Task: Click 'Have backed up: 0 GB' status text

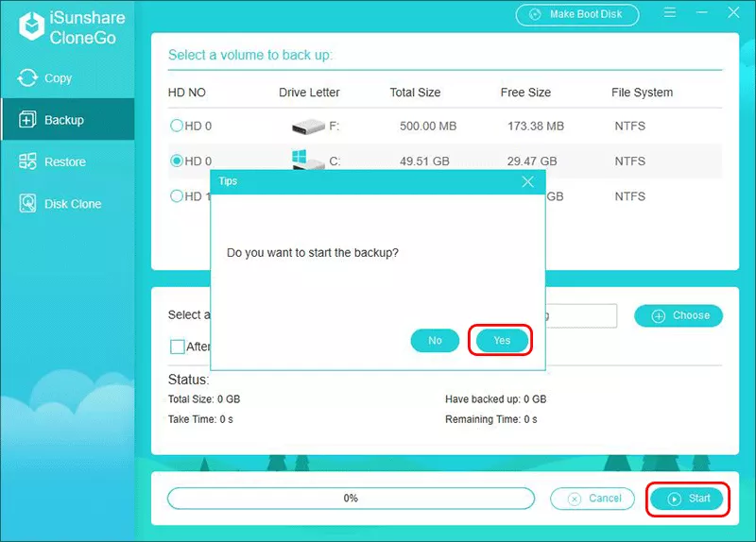Action: (x=495, y=398)
